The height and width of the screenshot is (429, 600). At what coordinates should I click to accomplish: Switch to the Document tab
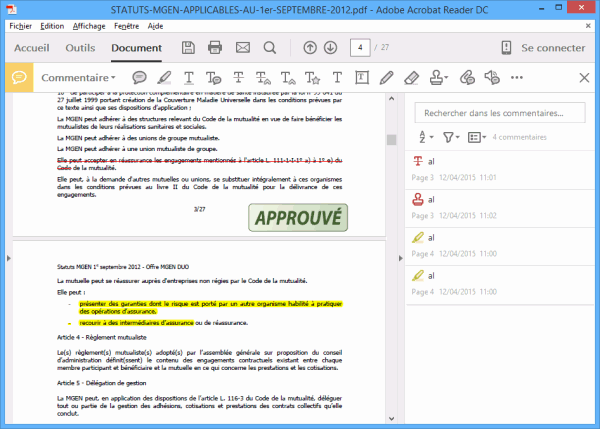coord(137,48)
